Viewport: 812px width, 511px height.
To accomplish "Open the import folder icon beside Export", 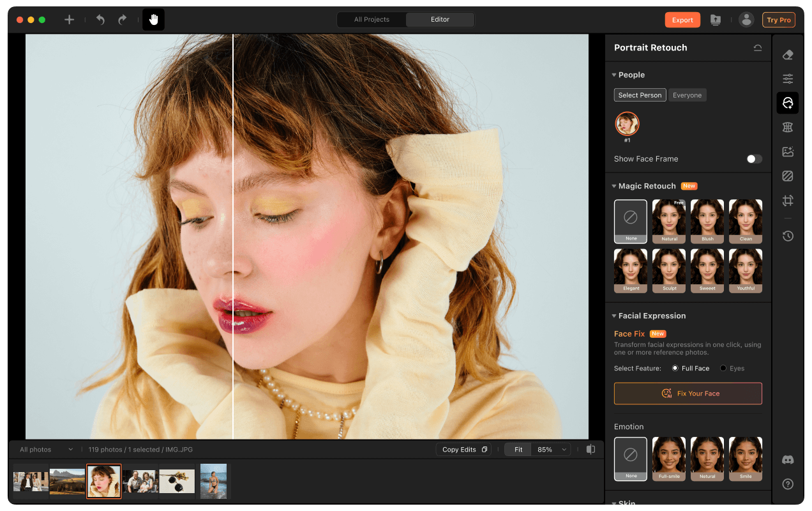I will click(x=716, y=20).
